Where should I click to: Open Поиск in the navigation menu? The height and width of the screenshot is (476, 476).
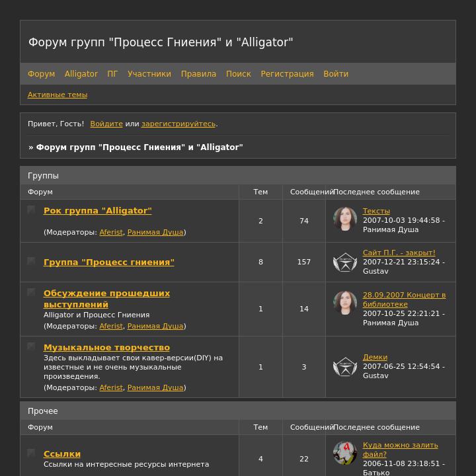coord(238,74)
